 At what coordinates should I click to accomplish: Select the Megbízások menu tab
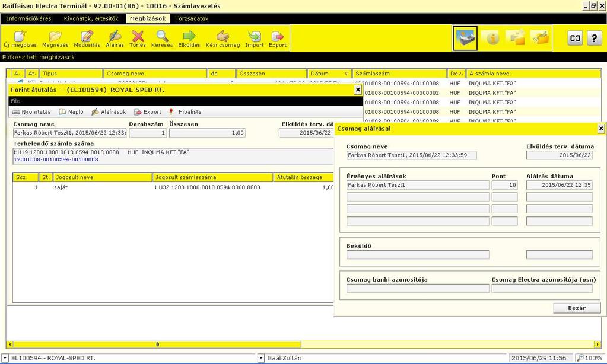pyautogui.click(x=148, y=18)
